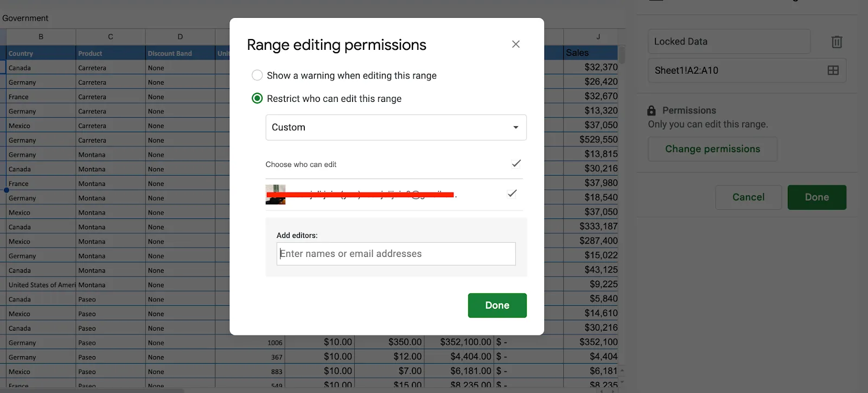
Task: Click the vertical scrollbar down arrow
Action: pos(622,383)
